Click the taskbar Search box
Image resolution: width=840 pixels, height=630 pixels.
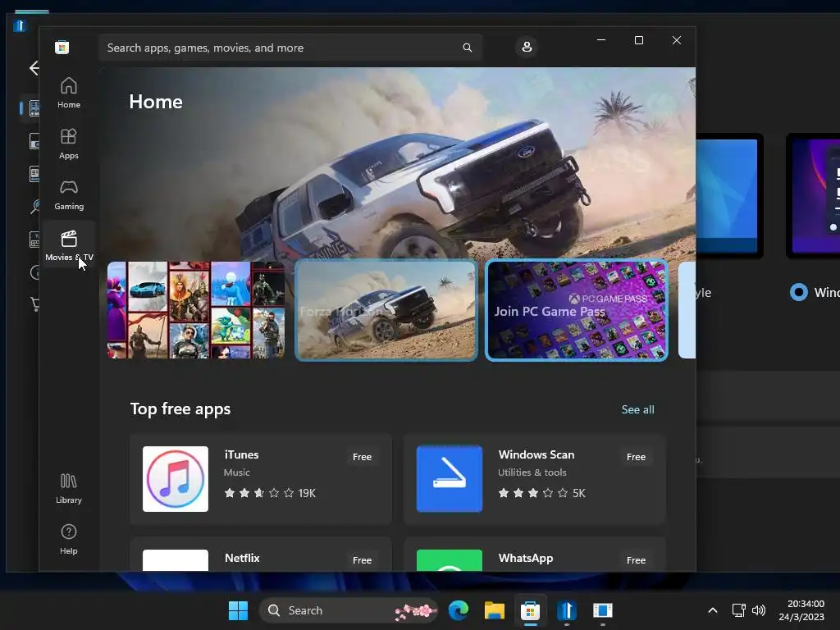tap(348, 610)
